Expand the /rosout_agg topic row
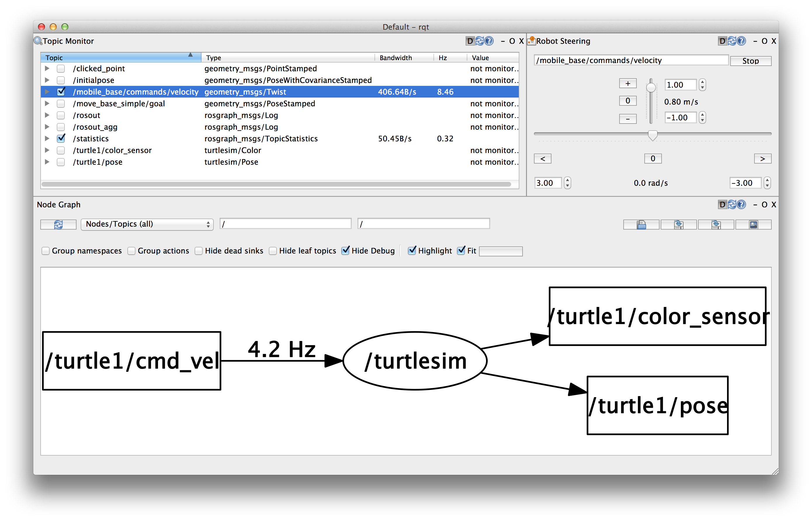 coord(47,127)
